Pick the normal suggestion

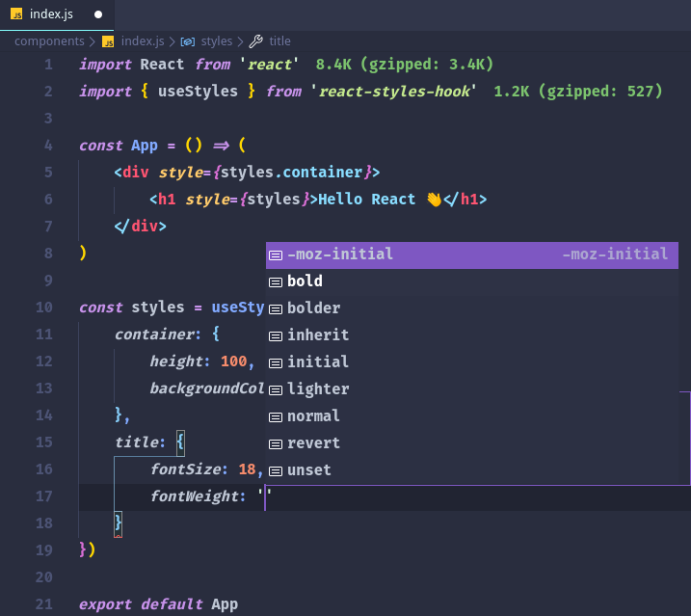[x=472, y=416]
